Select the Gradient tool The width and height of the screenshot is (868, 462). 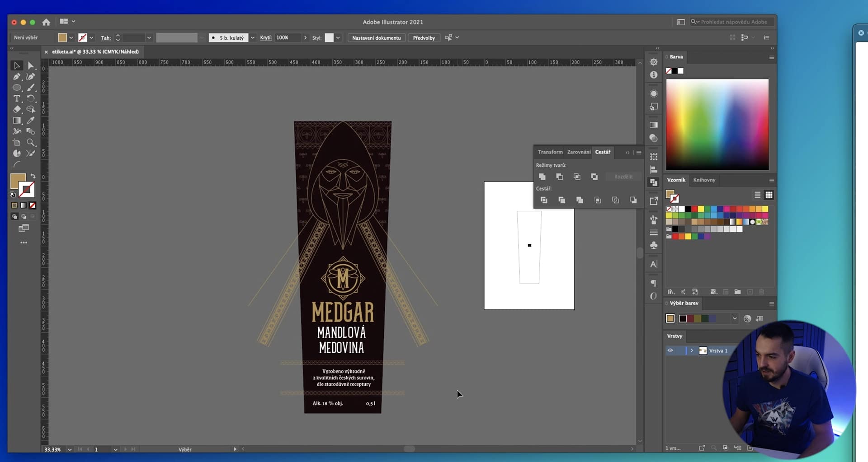tap(17, 121)
